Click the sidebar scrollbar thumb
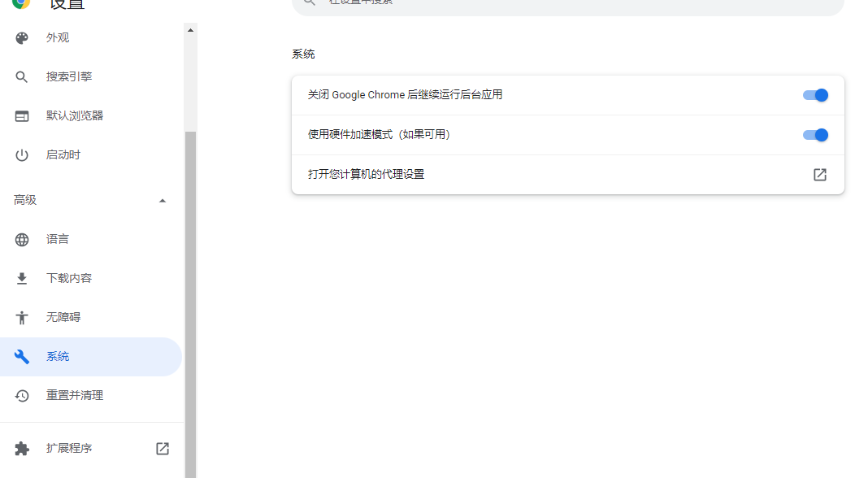 pyautogui.click(x=190, y=305)
